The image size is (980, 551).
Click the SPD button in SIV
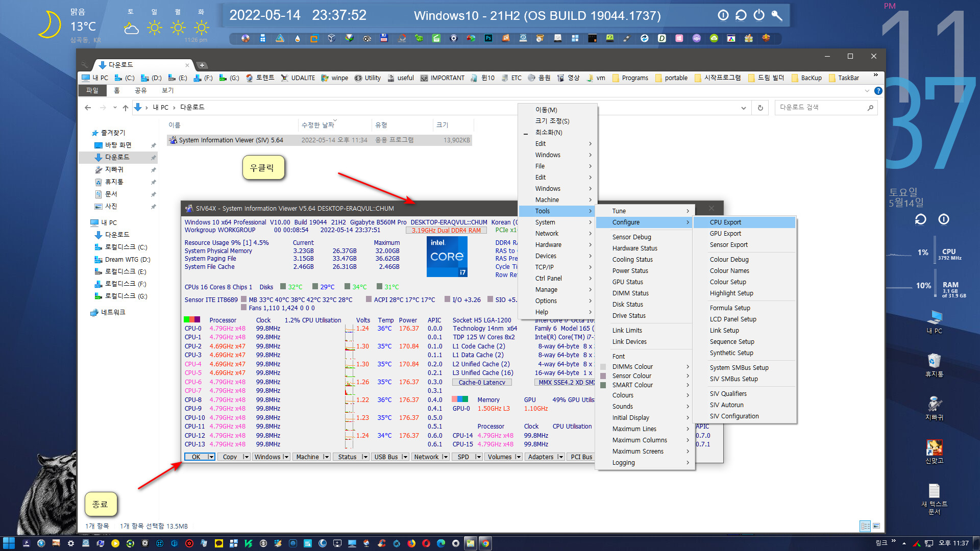[x=463, y=457]
